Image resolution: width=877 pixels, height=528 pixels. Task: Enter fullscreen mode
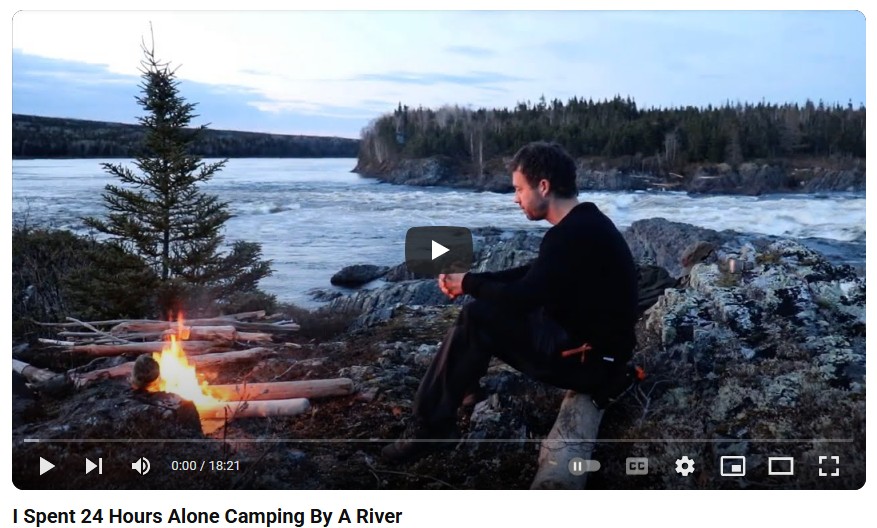pyautogui.click(x=829, y=466)
